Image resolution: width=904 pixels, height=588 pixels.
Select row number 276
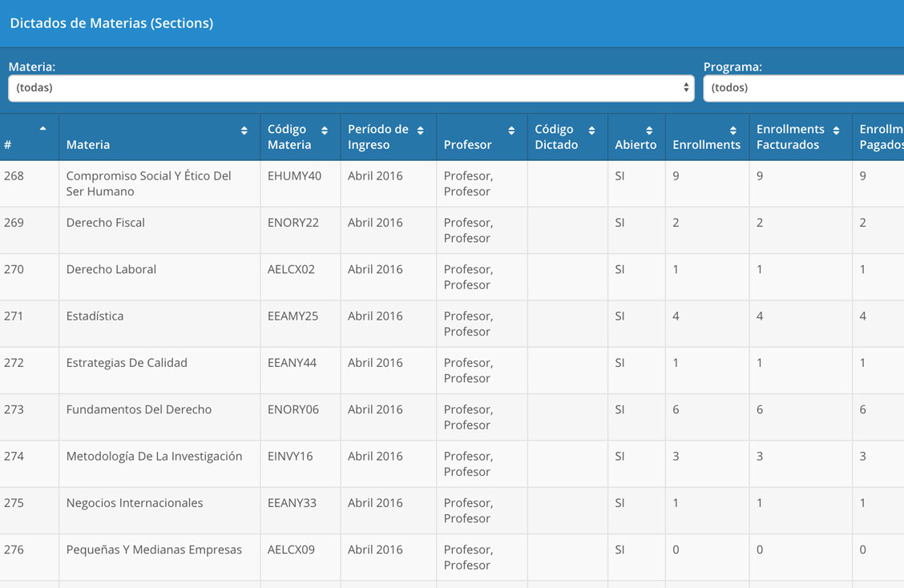point(14,550)
